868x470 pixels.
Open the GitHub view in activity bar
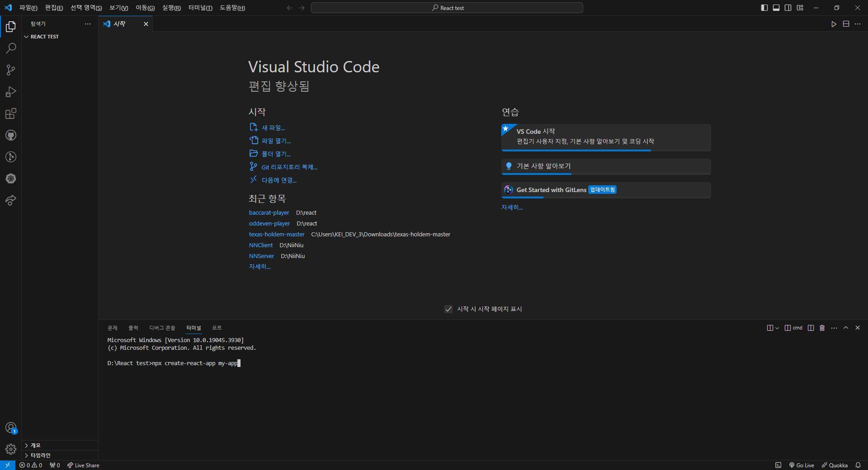pyautogui.click(x=11, y=135)
